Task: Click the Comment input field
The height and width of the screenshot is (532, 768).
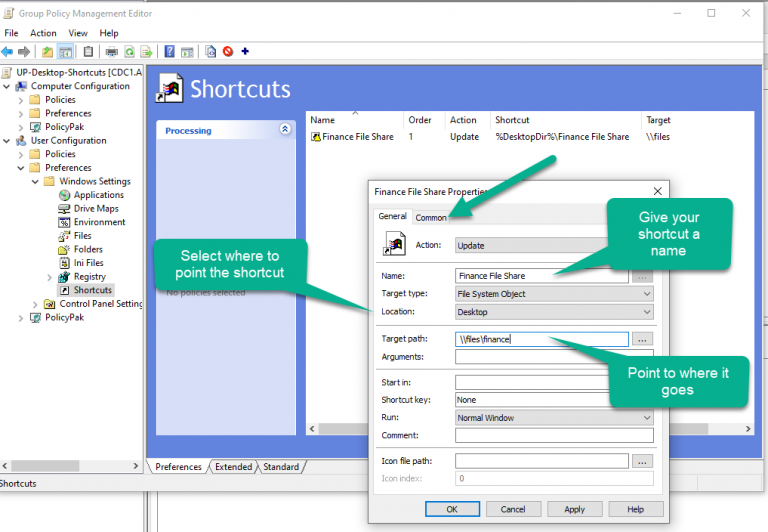Action: [554, 435]
